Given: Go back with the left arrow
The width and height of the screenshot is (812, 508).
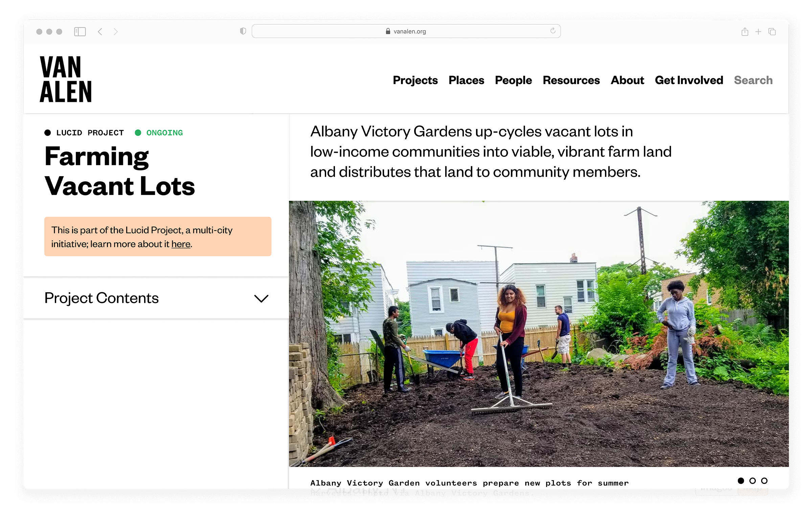Looking at the screenshot, I should [100, 31].
